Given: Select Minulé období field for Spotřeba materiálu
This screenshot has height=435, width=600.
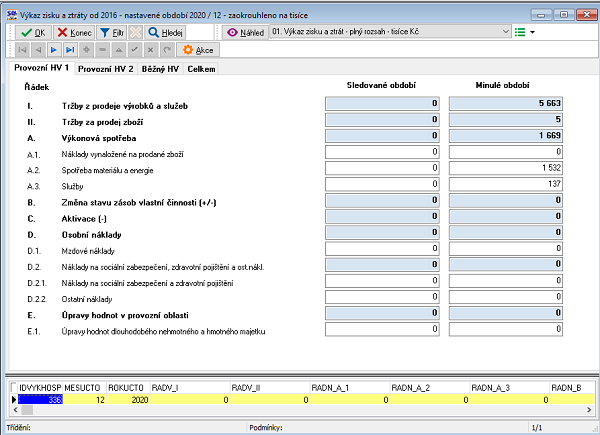Looking at the screenshot, I should click(x=507, y=168).
